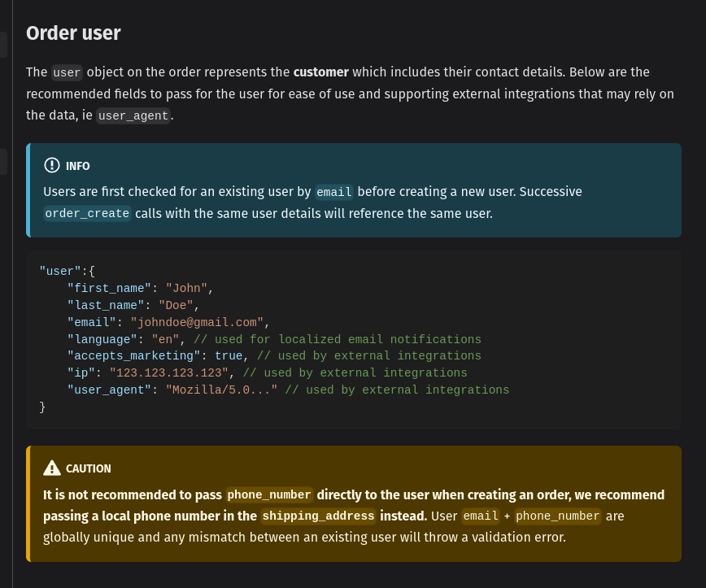706x588 pixels.
Task: Click the bold word customer
Action: [x=321, y=72]
